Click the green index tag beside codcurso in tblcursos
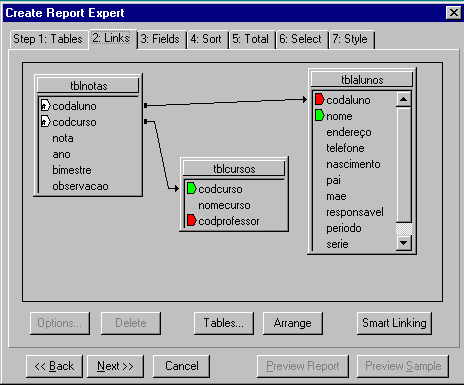The image size is (464, 385). click(191, 188)
